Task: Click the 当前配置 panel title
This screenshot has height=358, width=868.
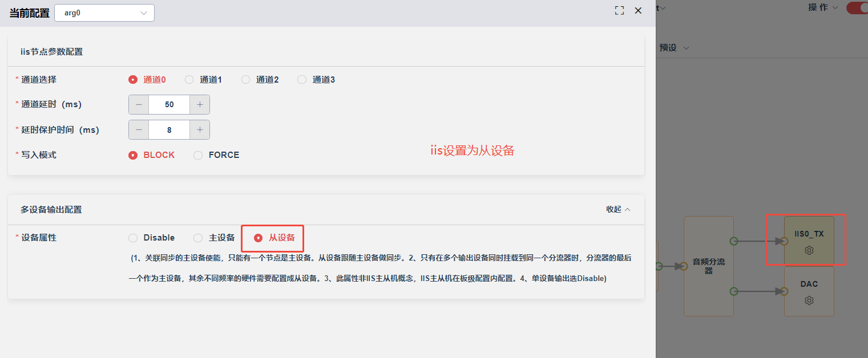Action: [29, 13]
